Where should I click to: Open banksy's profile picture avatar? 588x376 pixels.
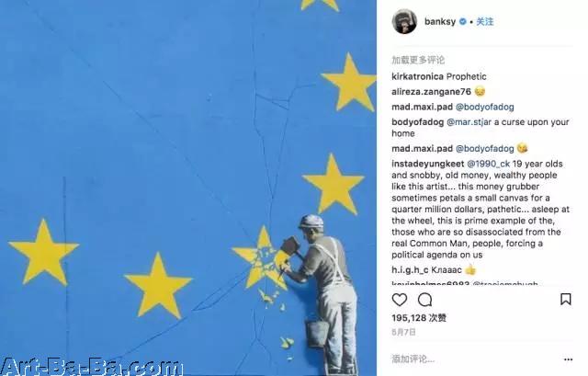(404, 21)
